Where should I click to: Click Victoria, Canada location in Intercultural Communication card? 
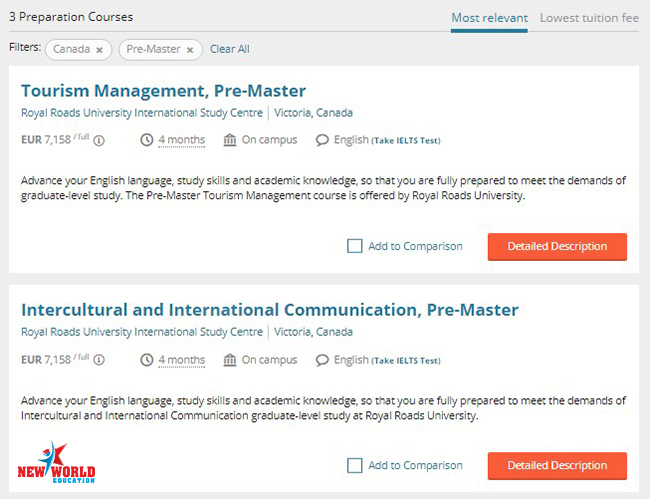pyautogui.click(x=313, y=332)
